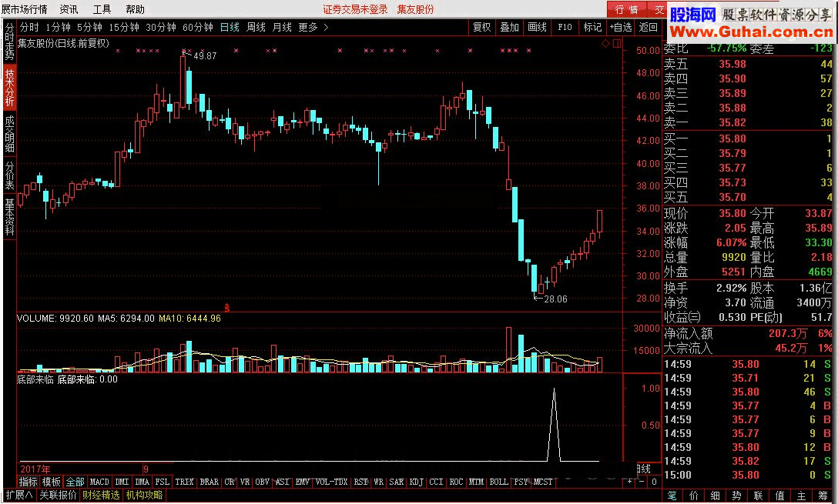Select the 主 tab at bottom right
The image size is (838, 504).
pos(801,496)
